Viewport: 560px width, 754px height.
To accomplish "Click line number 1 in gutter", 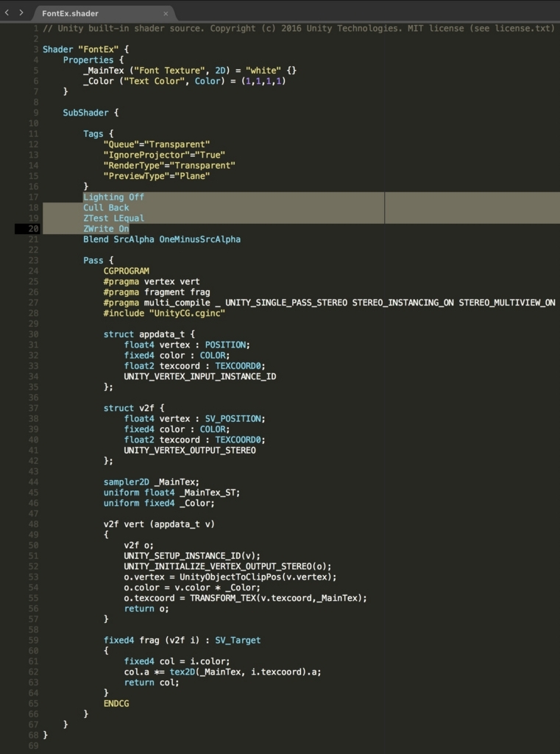I will coord(36,29).
